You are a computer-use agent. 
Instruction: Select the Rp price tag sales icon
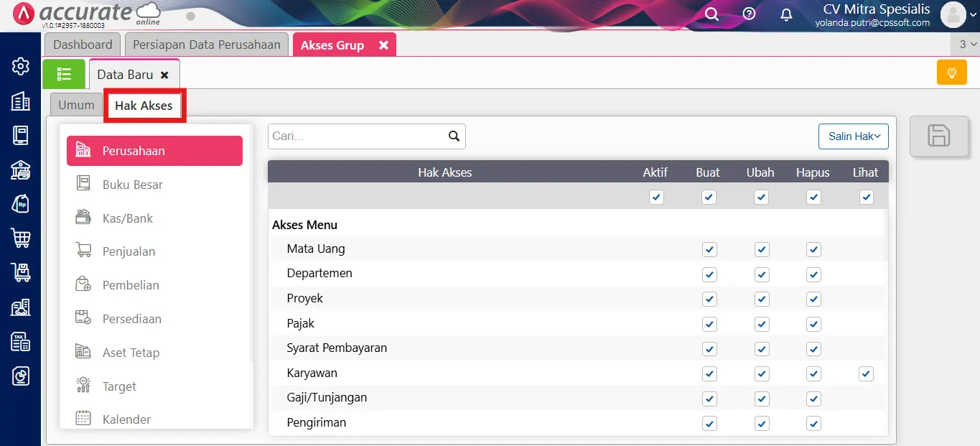coord(19,203)
